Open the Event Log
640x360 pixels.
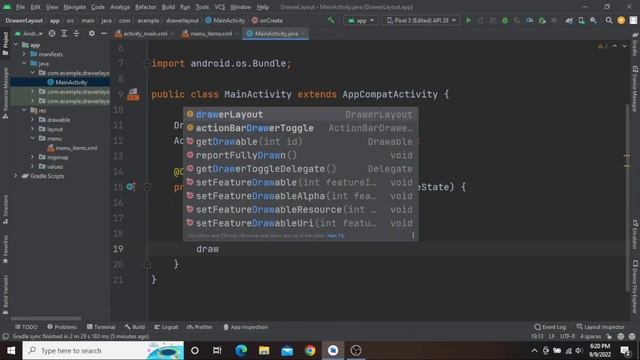pyautogui.click(x=550, y=327)
